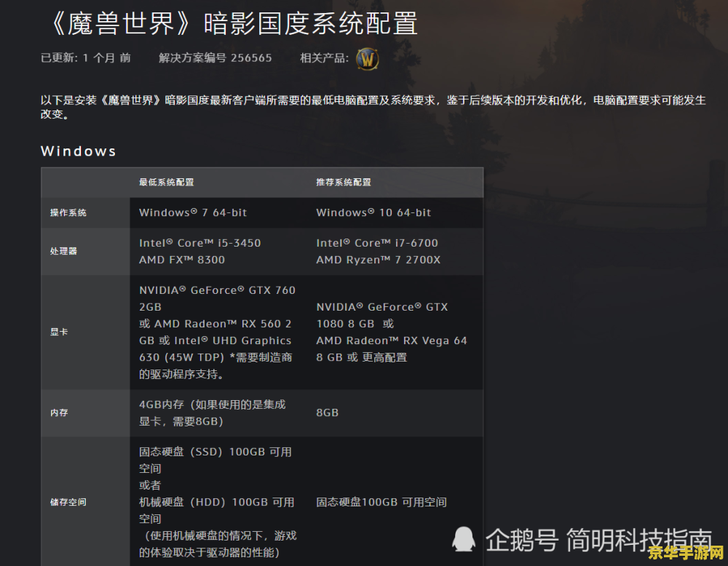Screen dimensions: 728x566
Task: Click the AMD FX 8300 text
Action: [182, 260]
